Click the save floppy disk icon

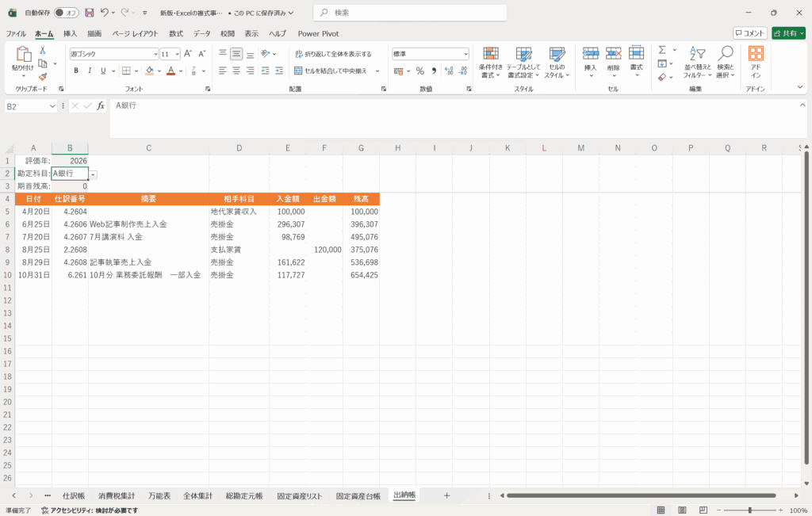(89, 13)
